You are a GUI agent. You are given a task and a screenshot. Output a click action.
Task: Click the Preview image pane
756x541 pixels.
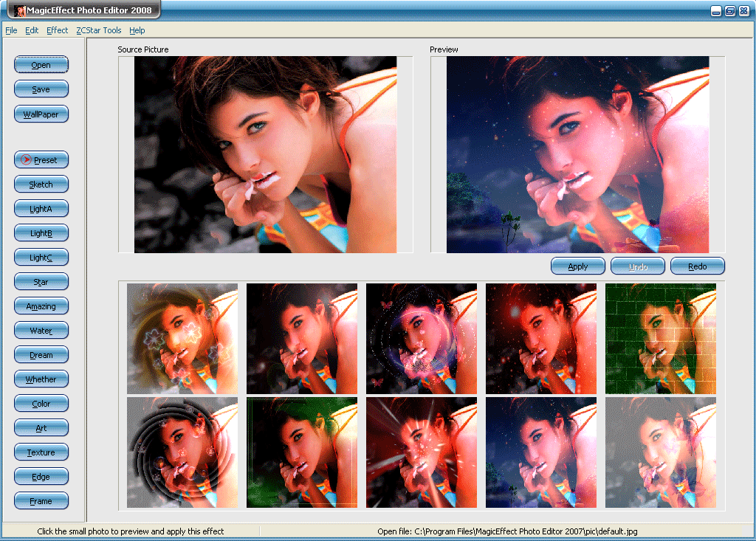pos(577,155)
